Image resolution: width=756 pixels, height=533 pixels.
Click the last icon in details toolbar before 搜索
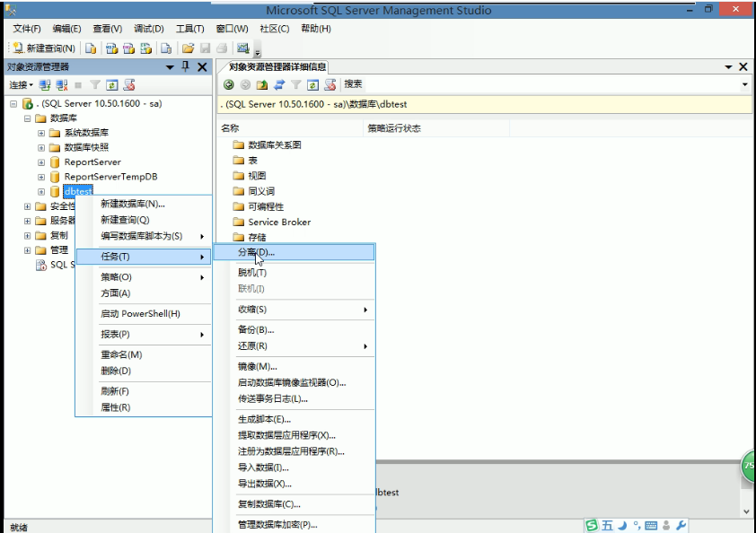pyautogui.click(x=330, y=85)
